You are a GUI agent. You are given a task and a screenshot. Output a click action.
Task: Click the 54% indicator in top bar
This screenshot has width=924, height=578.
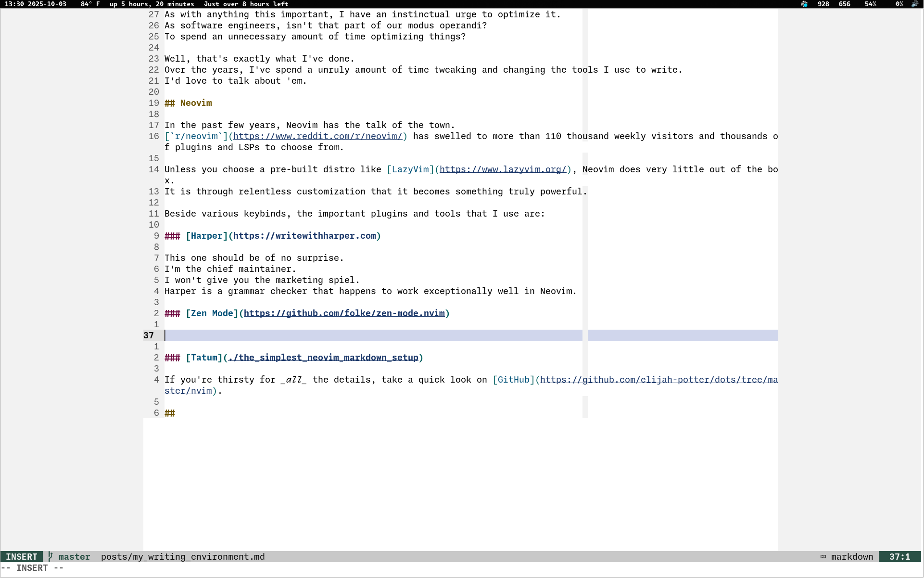870,4
